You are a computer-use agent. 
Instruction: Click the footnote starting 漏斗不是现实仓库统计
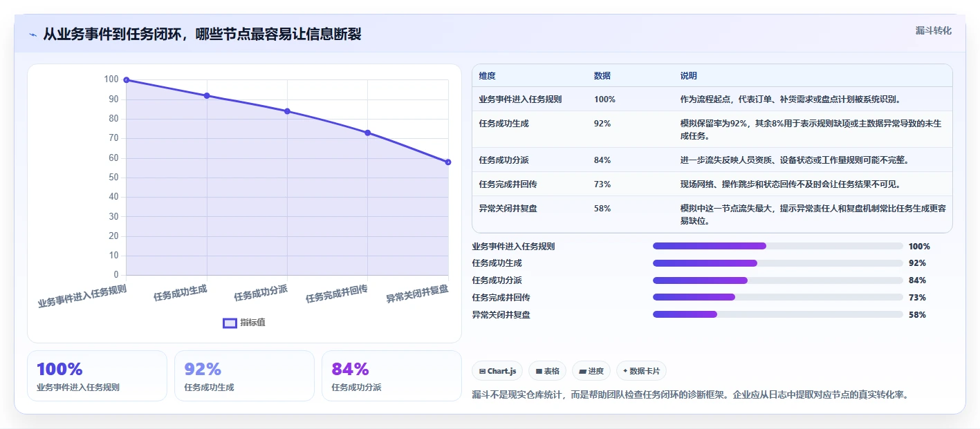click(x=690, y=395)
